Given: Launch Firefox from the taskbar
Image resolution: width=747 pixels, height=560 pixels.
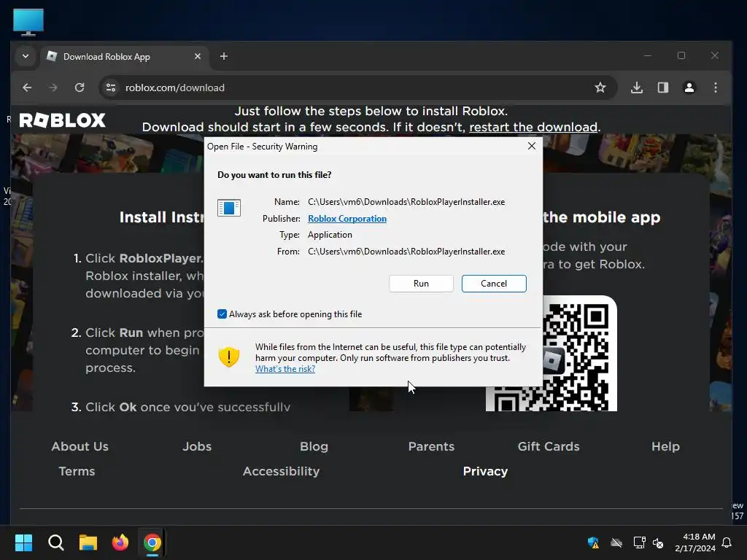Looking at the screenshot, I should tap(120, 542).
